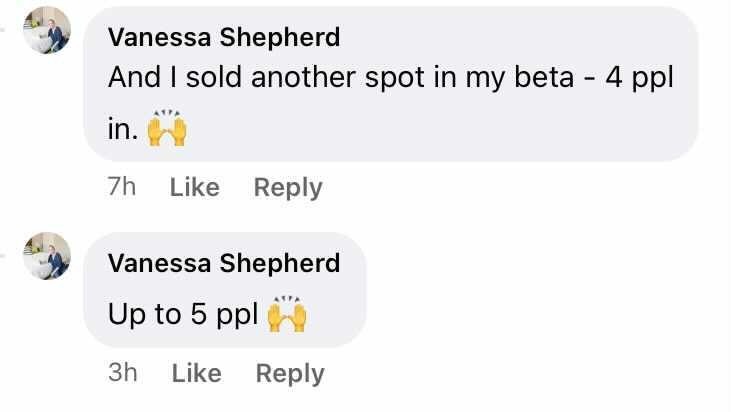Like the 3h-old comment
Screen dimensions: 731x412
[x=196, y=373]
